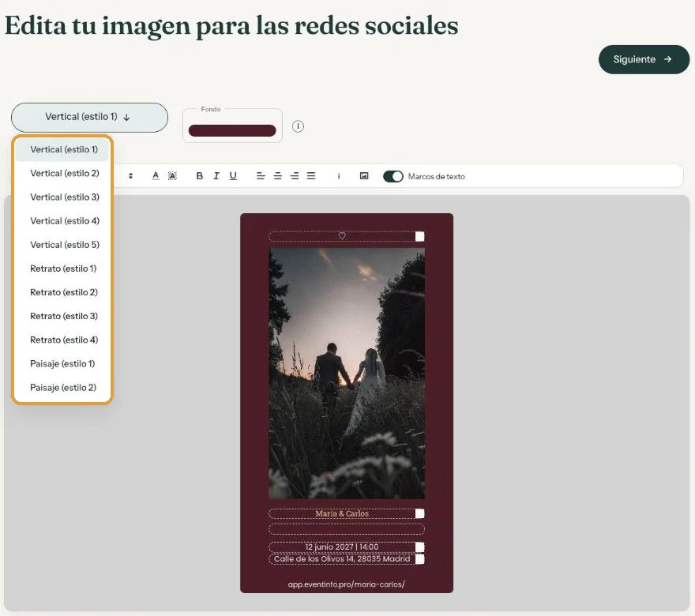Center align text
The image size is (695, 616).
(277, 176)
